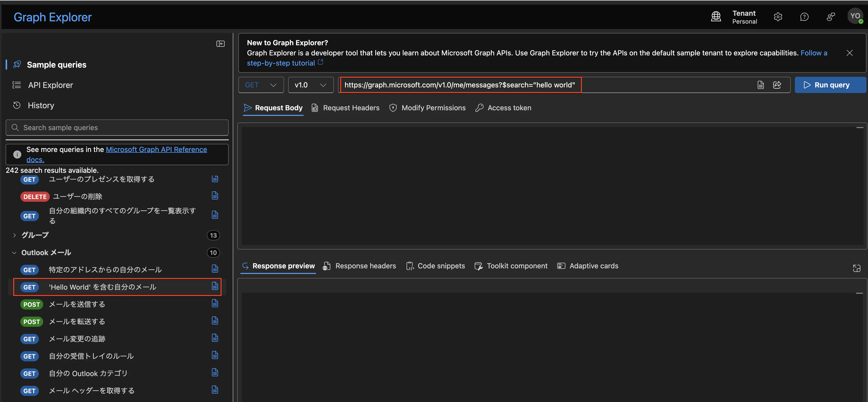Click the Tenant globe icon
The width and height of the screenshot is (868, 402).
point(716,17)
